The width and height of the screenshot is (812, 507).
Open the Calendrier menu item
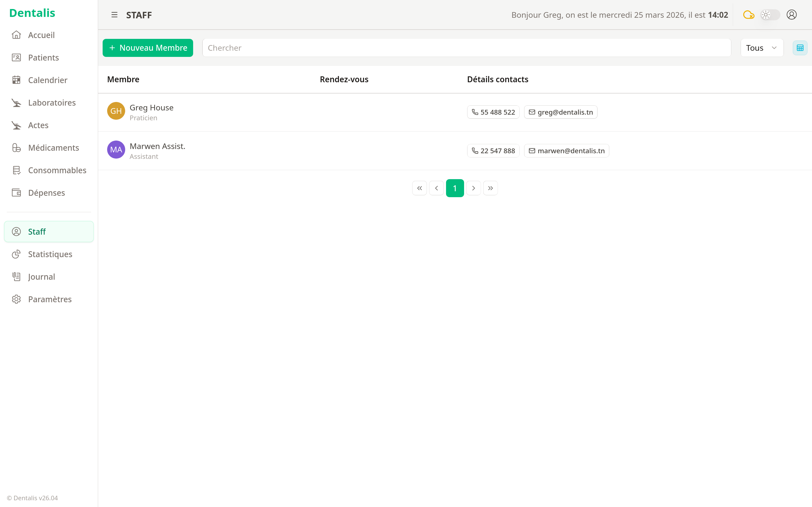(48, 80)
